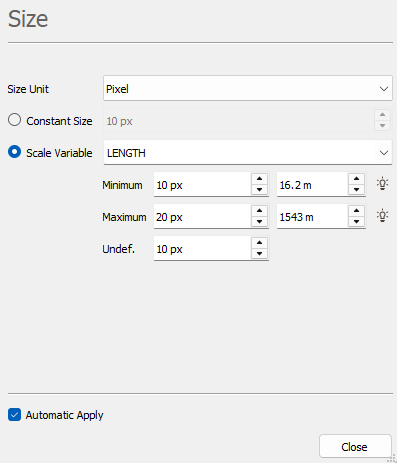Image resolution: width=397 pixels, height=463 pixels.
Task: Increase Undef. size with up arrow
Action: 259,243
